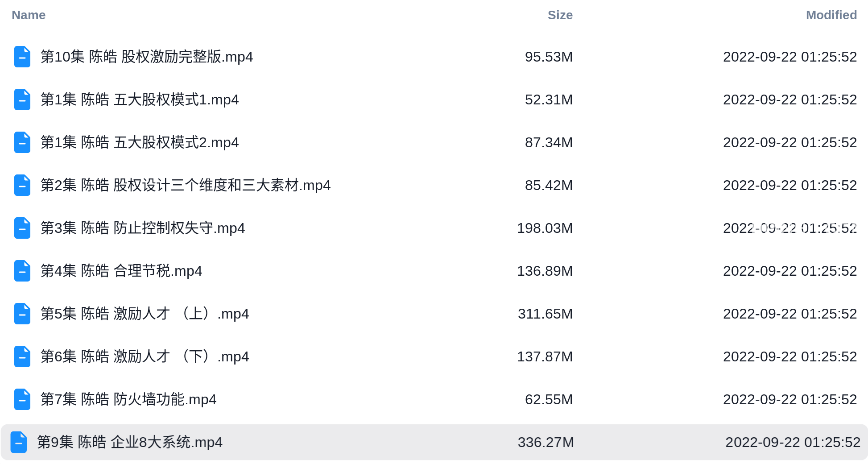Sort files by Modified column header
The height and width of the screenshot is (464, 868).
[x=831, y=15]
